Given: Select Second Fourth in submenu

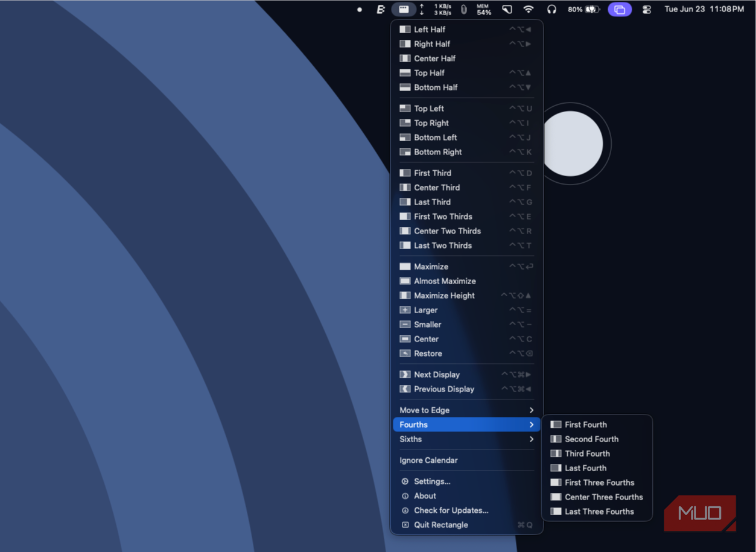Looking at the screenshot, I should point(597,439).
